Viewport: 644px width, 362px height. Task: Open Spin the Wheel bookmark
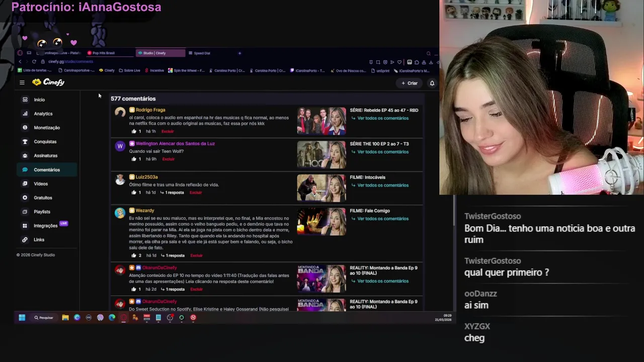(186, 70)
